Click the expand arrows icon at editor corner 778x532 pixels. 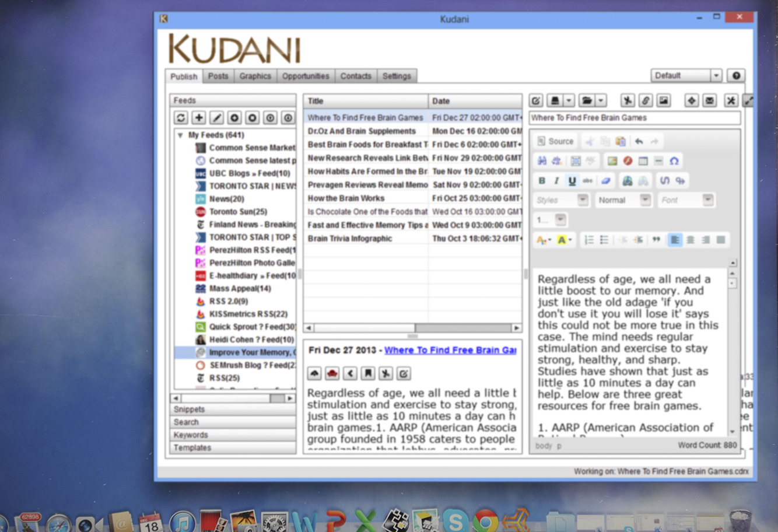click(748, 101)
